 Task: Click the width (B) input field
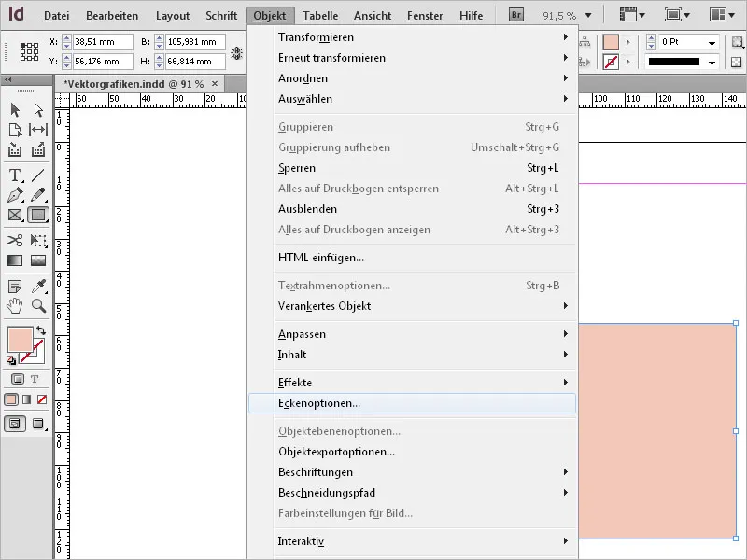pos(195,42)
